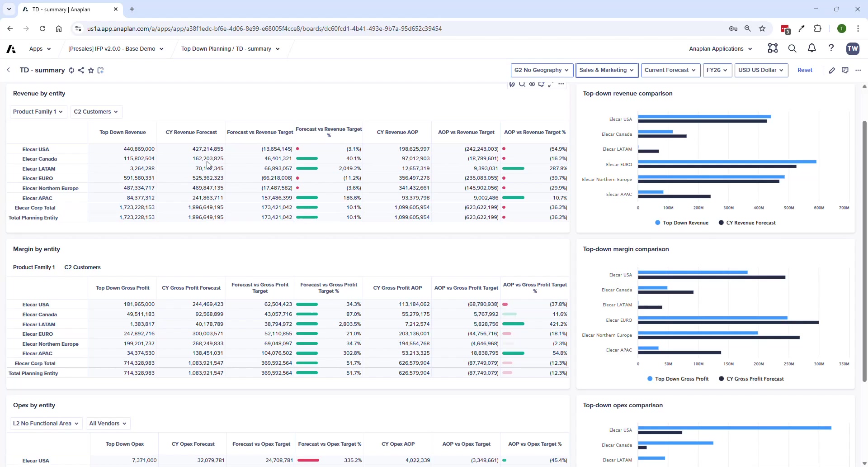Expand the Current Forecast selector
The width and height of the screenshot is (868, 467).
tap(670, 70)
